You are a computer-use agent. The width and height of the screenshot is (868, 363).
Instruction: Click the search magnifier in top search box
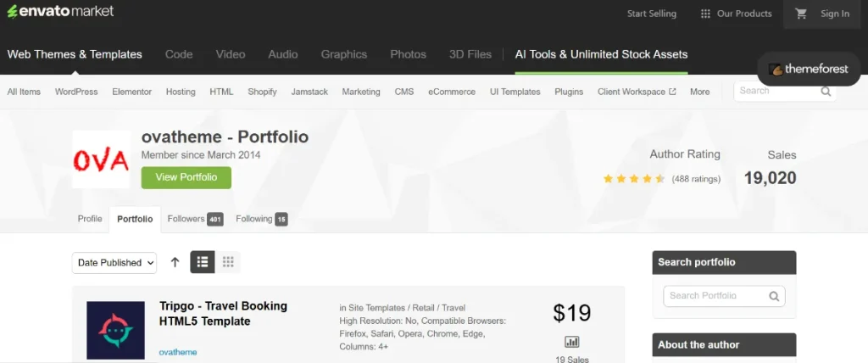point(826,92)
